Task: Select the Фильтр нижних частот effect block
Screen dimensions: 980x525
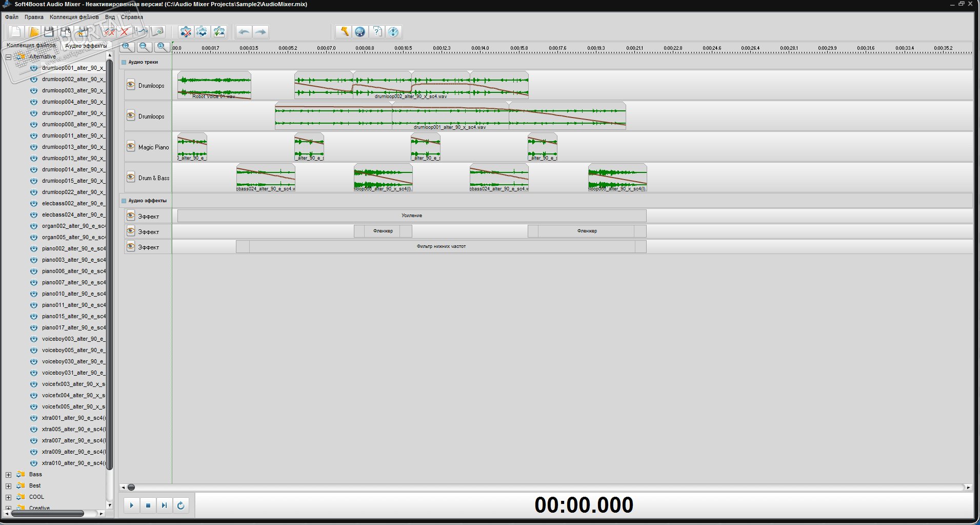Action: [x=441, y=246]
